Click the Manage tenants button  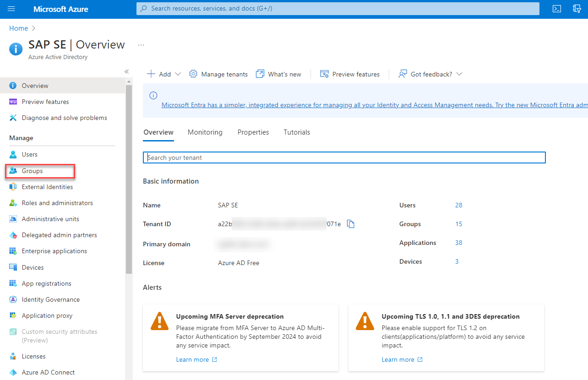click(x=218, y=74)
